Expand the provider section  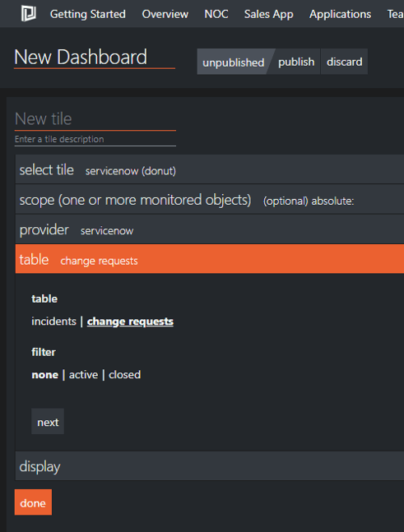[x=210, y=229]
